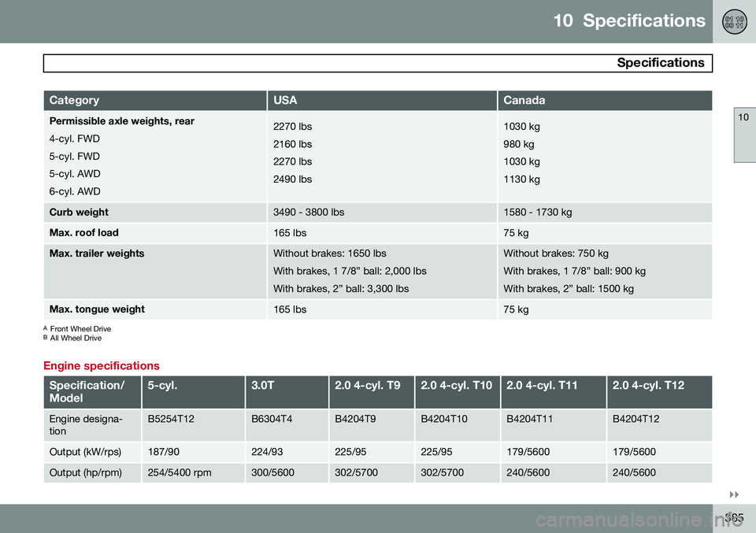This screenshot has height=533, width=756.
Task: Select "179/5600" in the T12 column
Action: point(634,452)
